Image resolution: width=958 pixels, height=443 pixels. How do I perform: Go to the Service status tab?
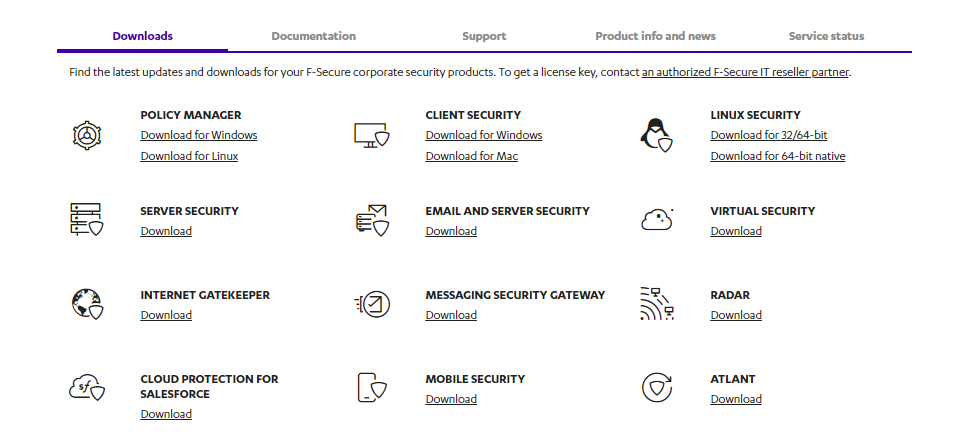(x=826, y=36)
